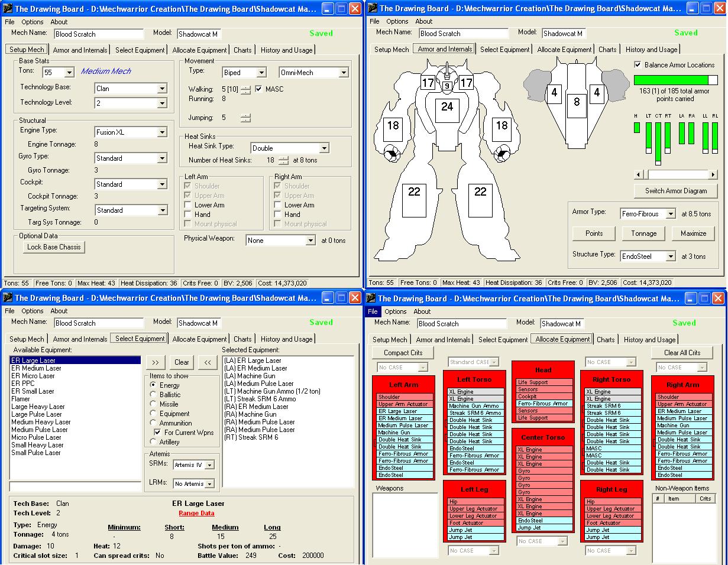Enable Lower Arm in the Left Arm group
This screenshot has width=728, height=565.
189,205
